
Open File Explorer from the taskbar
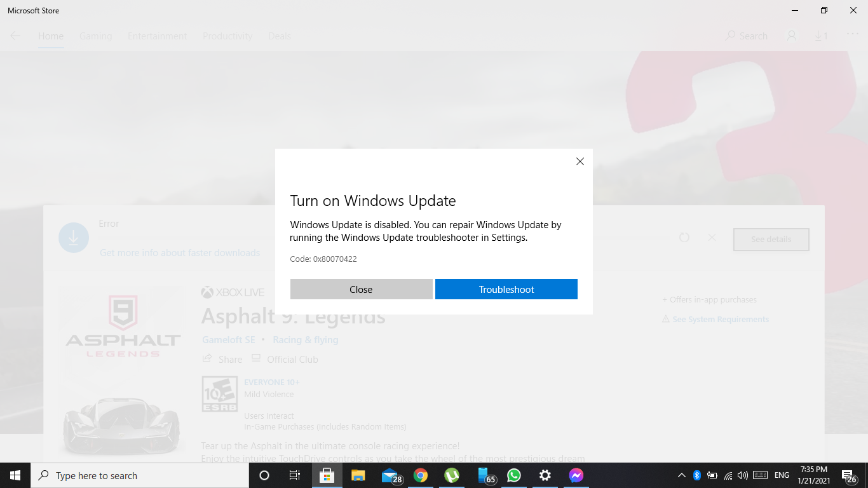click(x=358, y=475)
